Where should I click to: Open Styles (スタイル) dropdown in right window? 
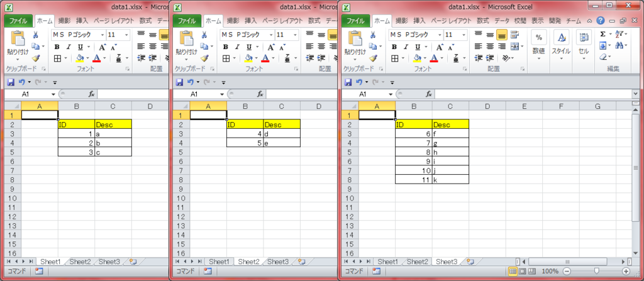(x=560, y=46)
